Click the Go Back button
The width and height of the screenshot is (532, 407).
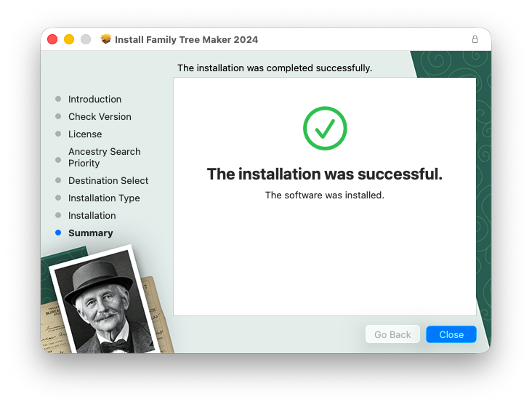click(392, 334)
